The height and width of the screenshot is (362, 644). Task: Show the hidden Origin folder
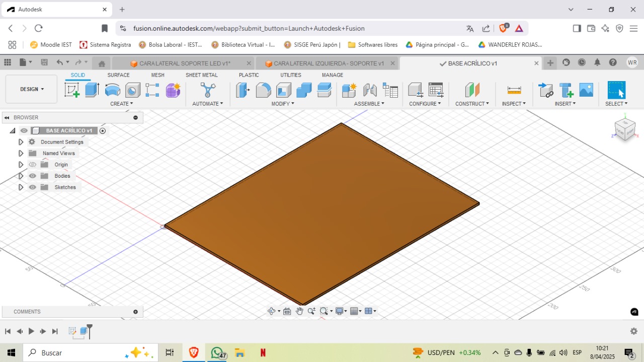click(33, 165)
